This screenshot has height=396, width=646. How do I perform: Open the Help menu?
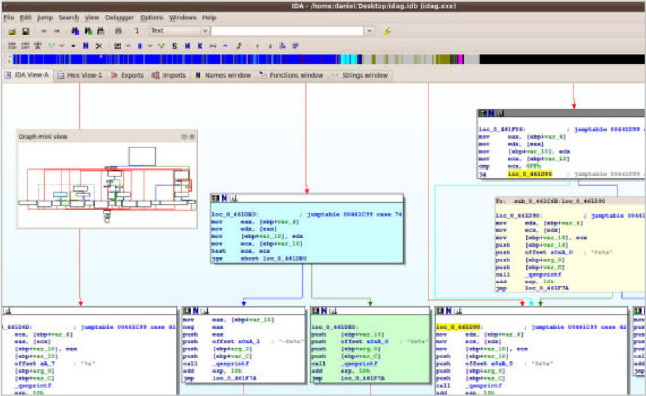pos(209,18)
